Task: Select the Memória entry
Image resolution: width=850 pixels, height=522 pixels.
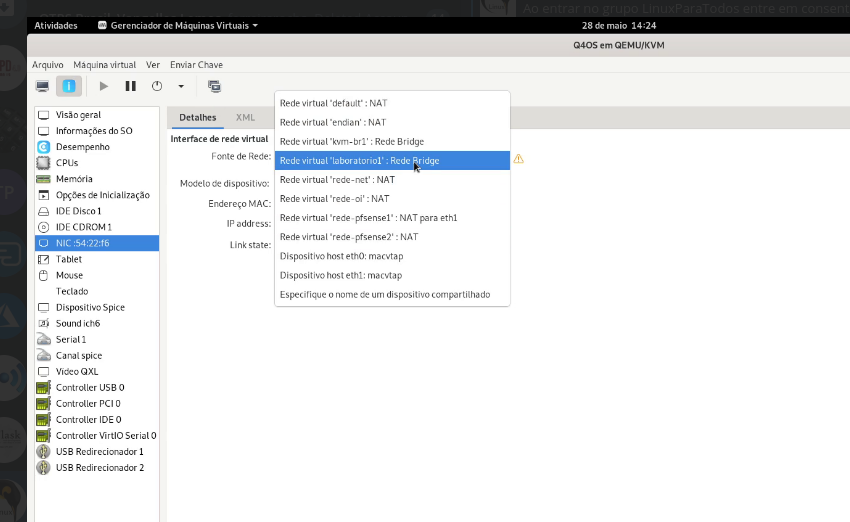Action: tap(97, 179)
